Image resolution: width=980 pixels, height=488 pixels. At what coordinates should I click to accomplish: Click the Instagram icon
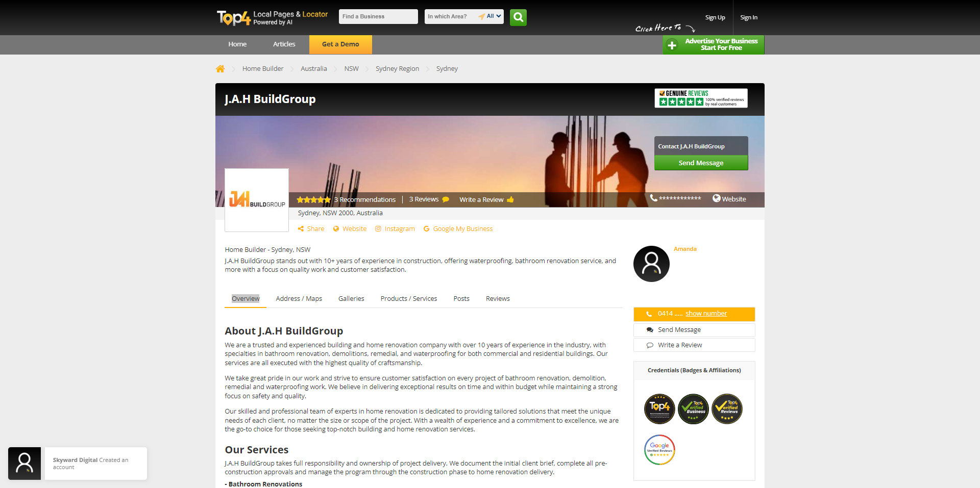tap(378, 229)
